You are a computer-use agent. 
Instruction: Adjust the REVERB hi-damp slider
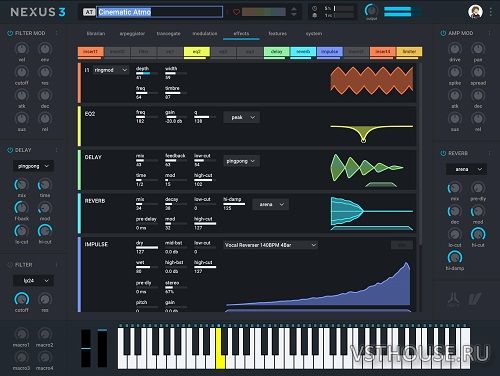pos(234,204)
